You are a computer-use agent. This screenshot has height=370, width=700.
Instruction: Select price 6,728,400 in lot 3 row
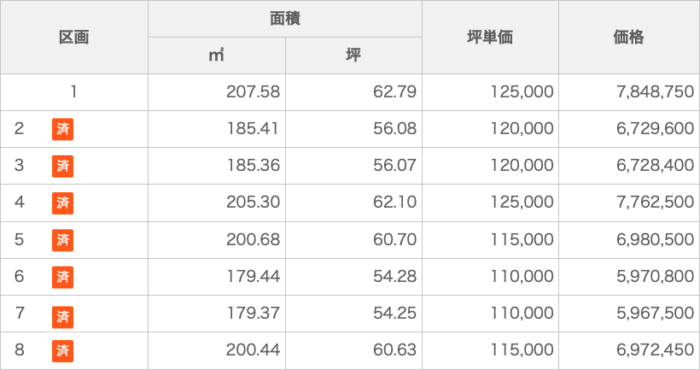(x=655, y=166)
